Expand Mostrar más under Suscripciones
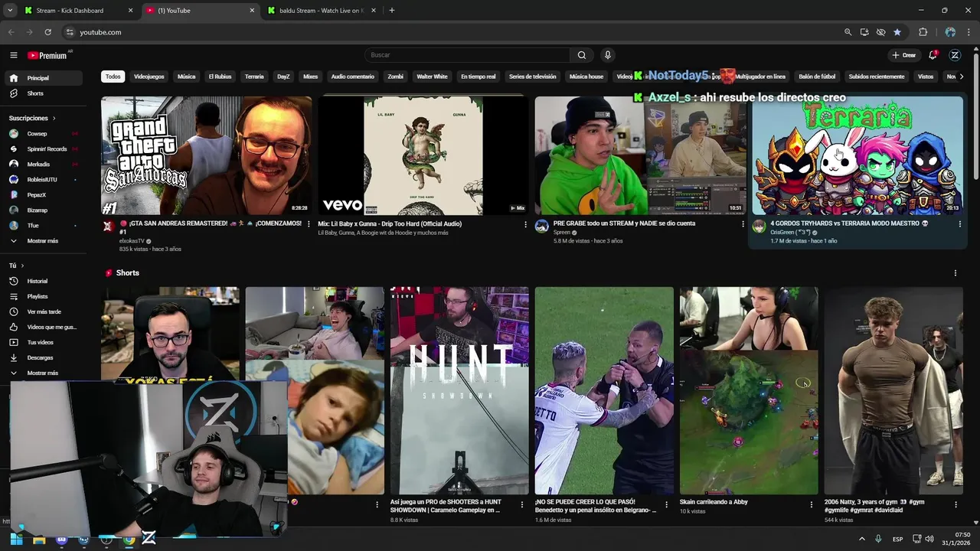 [x=43, y=241]
